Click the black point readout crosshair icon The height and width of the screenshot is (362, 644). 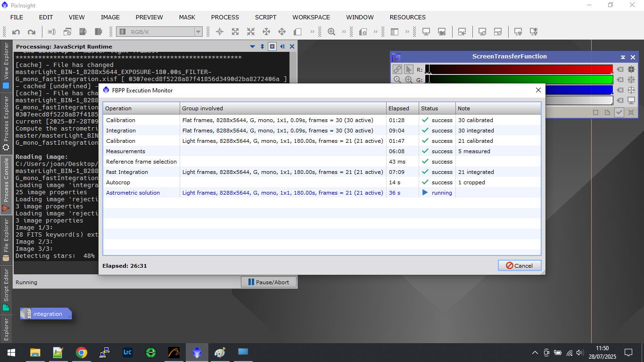631,69
